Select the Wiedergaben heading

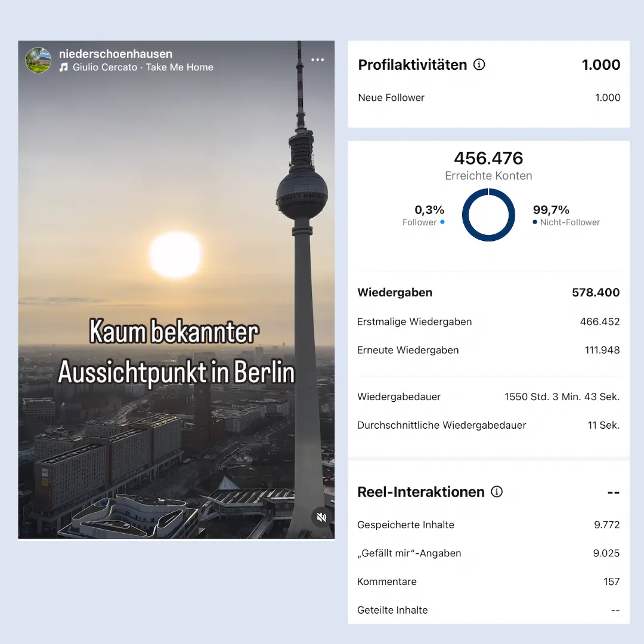(395, 292)
